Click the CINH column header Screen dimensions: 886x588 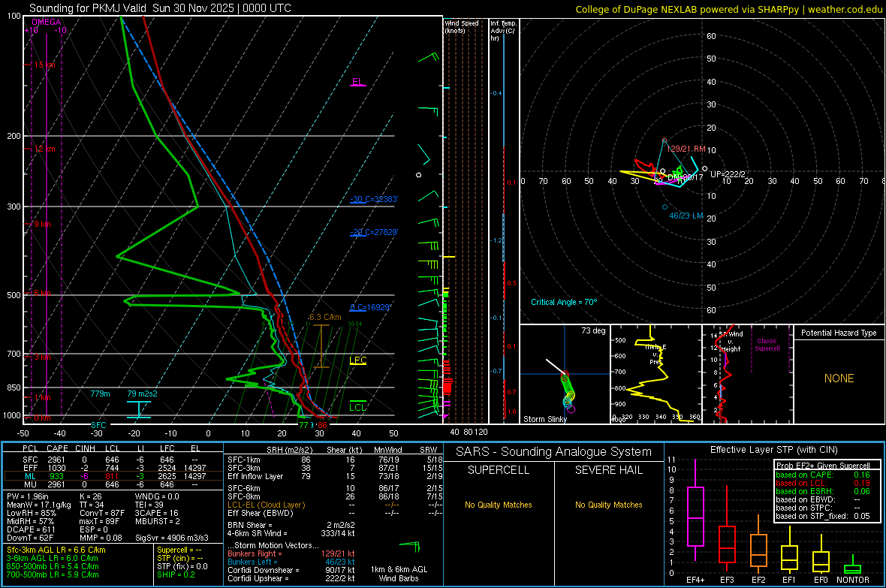(86, 448)
